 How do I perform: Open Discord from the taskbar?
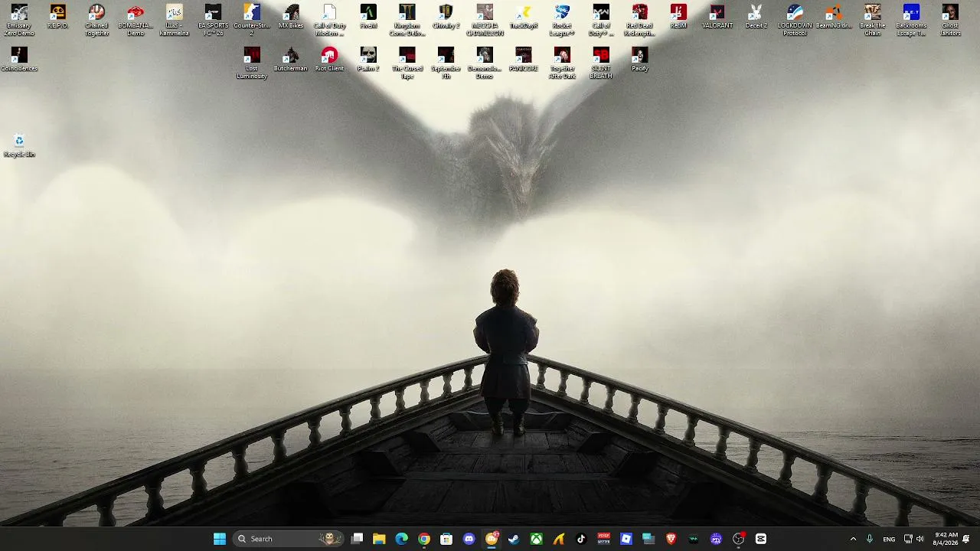click(x=469, y=539)
